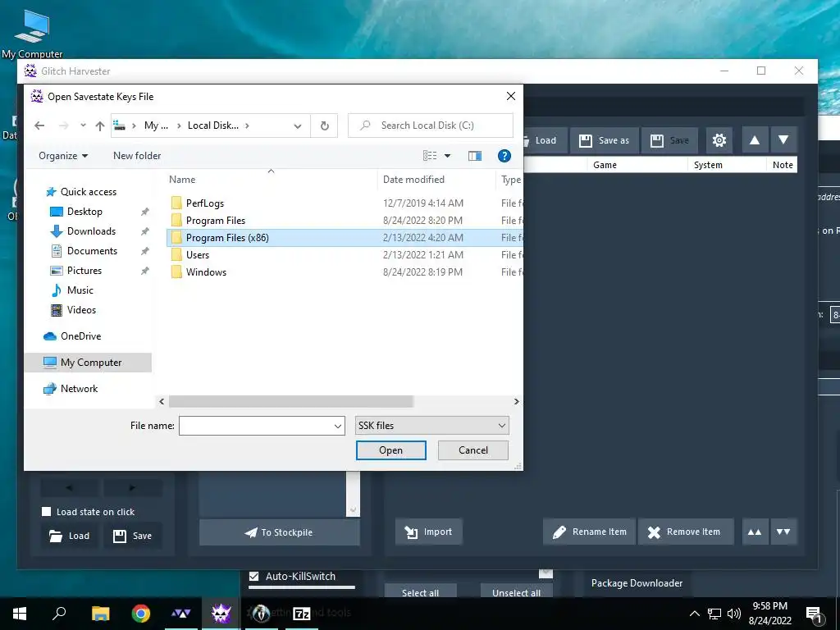Click the Open button
This screenshot has width=840, height=630.
391,450
